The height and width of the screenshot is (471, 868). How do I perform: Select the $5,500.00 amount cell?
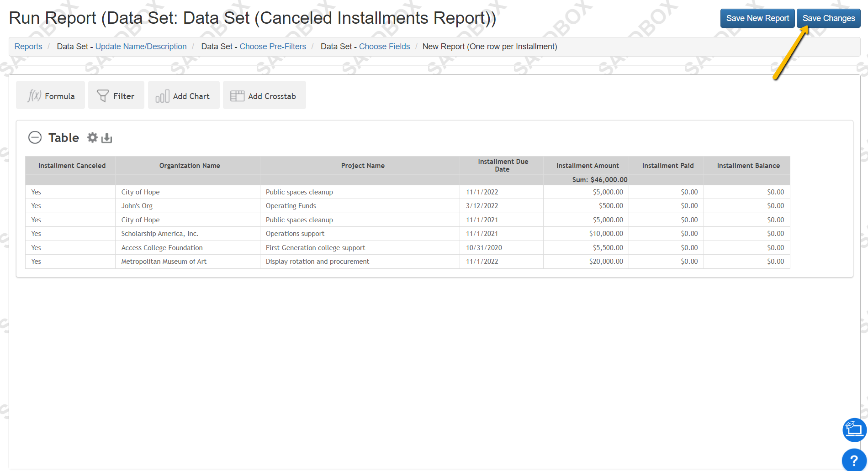point(586,248)
